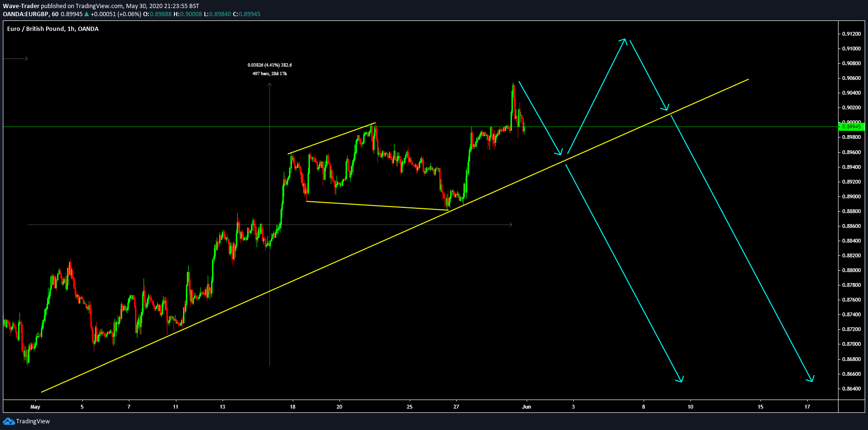Click the 0.89800 price axis label
The width and height of the screenshot is (868, 430).
pyautogui.click(x=851, y=137)
